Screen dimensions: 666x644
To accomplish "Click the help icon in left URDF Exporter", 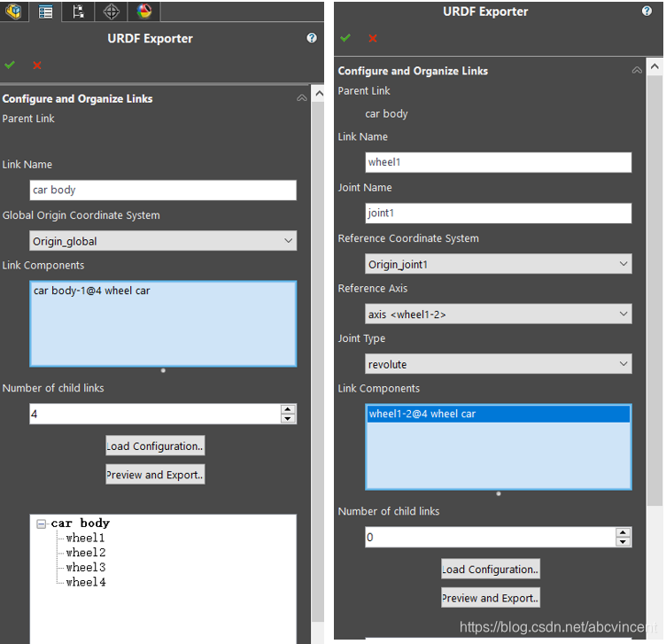I will click(x=312, y=38).
